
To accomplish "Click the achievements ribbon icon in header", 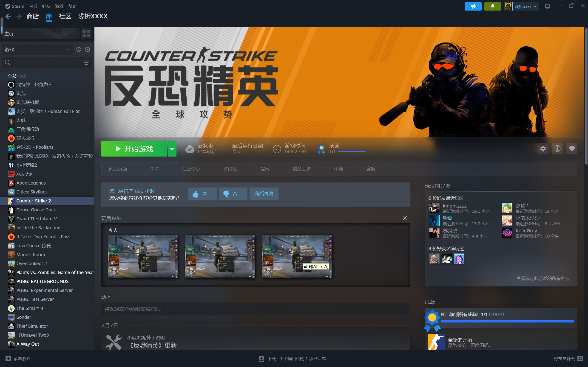I will [x=321, y=148].
